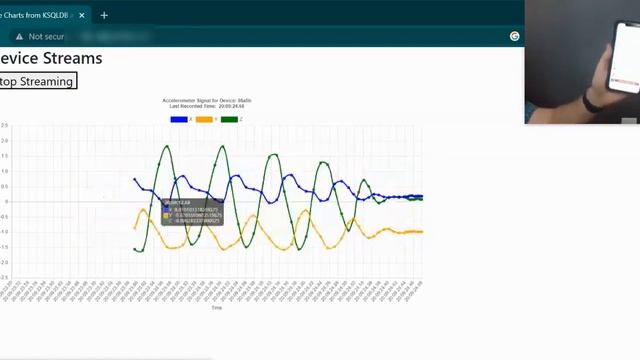640x360 pixels.
Task: Click the Accelerometer Signal chart title
Action: click(207, 100)
